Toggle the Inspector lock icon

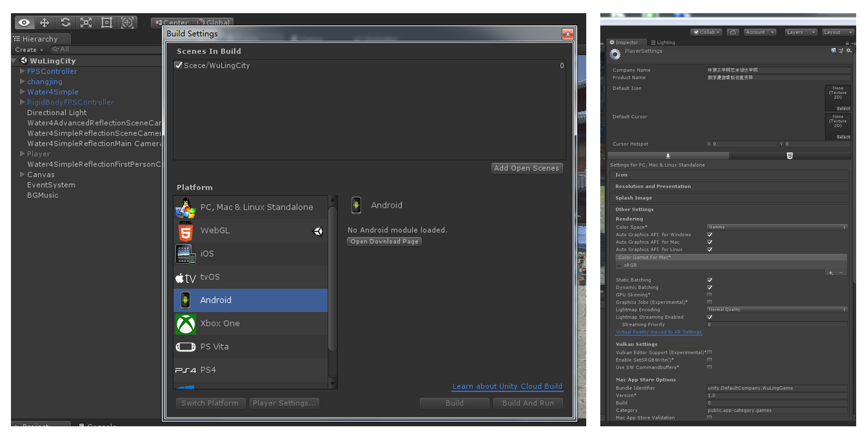pyautogui.click(x=847, y=43)
